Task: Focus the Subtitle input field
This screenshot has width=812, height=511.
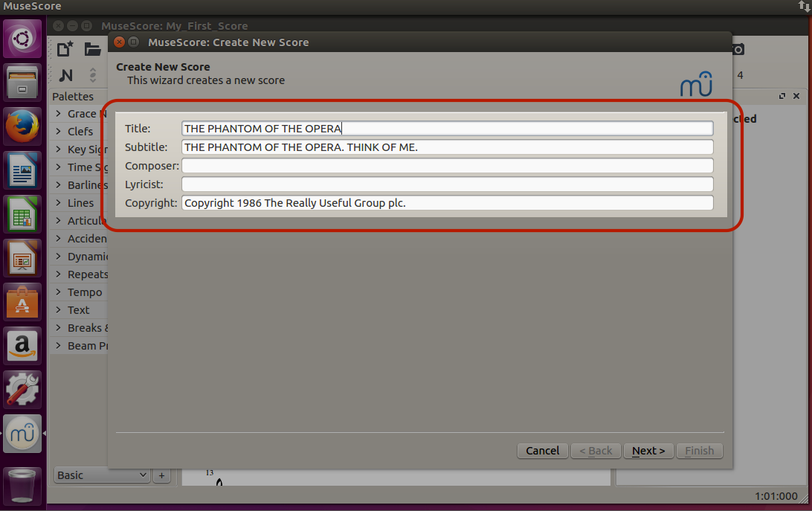Action: (448, 147)
